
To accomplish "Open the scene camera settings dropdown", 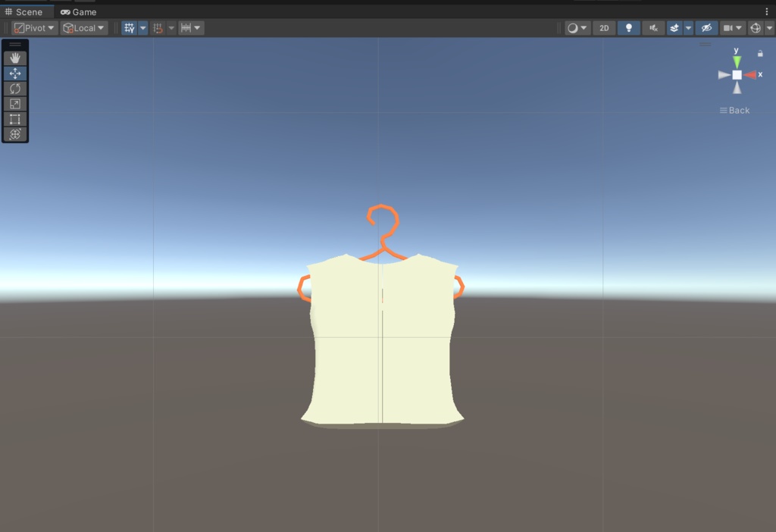I will [733, 28].
